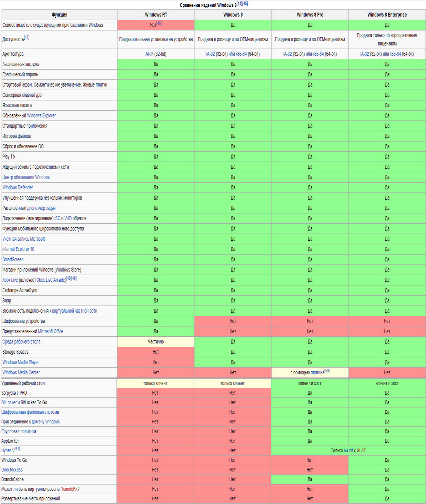Click the История файлов row label
The image size is (426, 504).
tap(17, 136)
